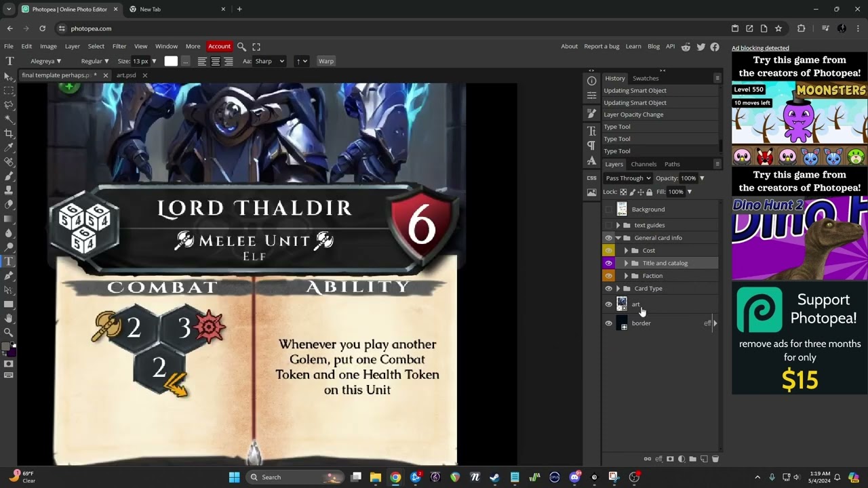Switch to the Swatches tab

[x=646, y=78]
